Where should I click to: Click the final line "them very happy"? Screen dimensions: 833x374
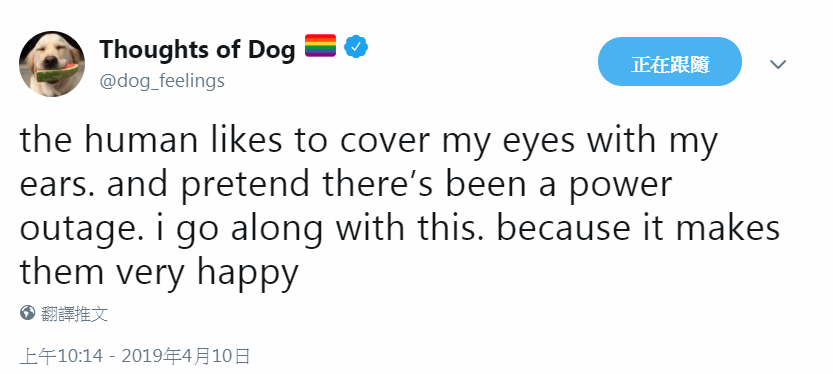pos(159,274)
